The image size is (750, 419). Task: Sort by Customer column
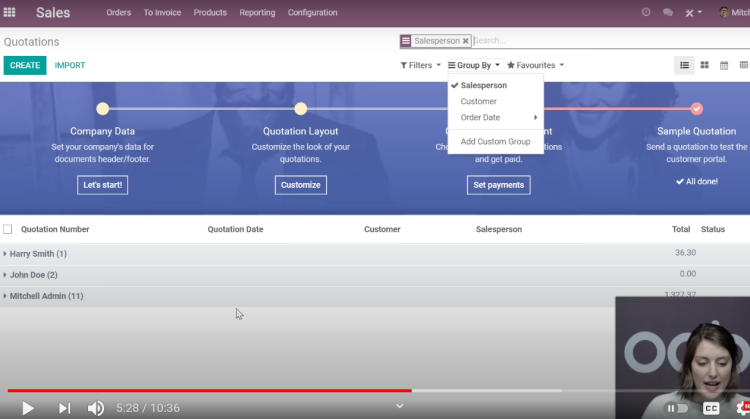(382, 229)
